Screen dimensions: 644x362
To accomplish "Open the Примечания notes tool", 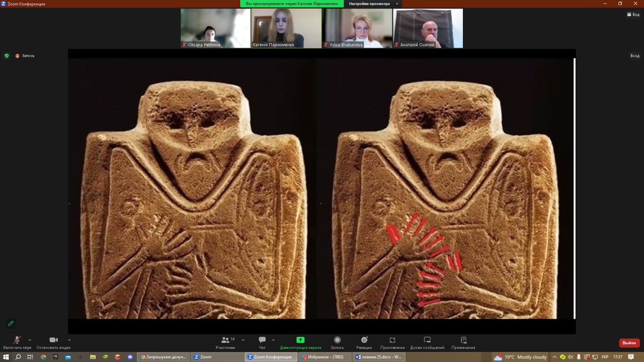I will (463, 342).
